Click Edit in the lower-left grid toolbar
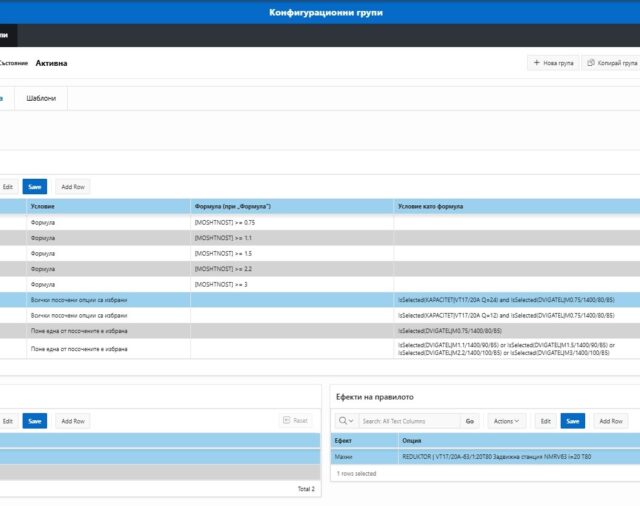 pyautogui.click(x=7, y=421)
